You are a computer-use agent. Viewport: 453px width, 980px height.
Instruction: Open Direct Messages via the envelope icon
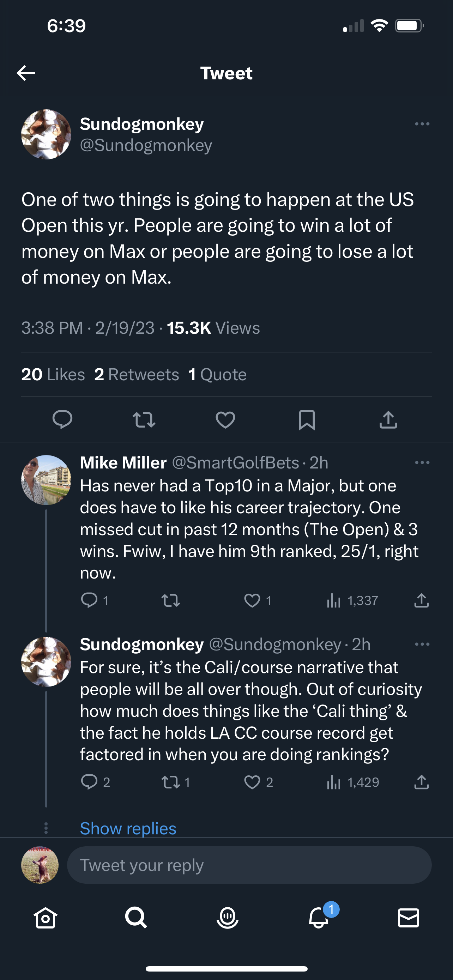pyautogui.click(x=409, y=918)
